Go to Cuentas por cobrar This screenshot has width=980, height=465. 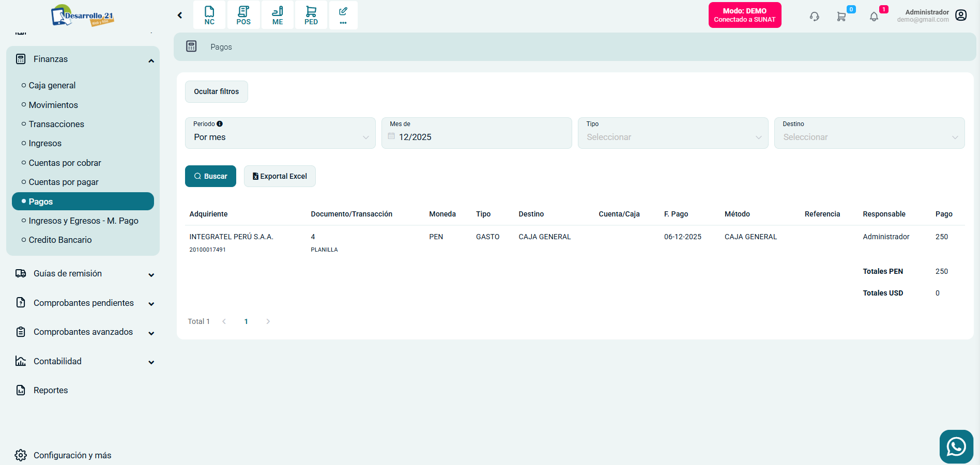[x=65, y=163]
